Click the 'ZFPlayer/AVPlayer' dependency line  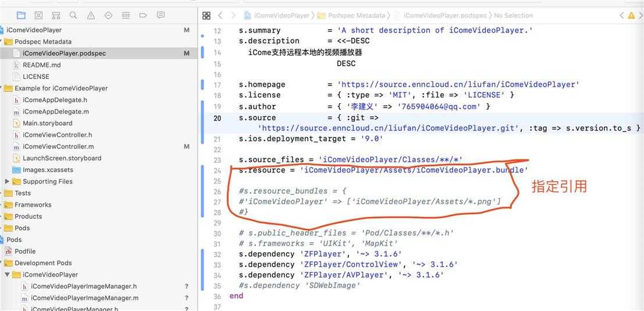(341, 275)
